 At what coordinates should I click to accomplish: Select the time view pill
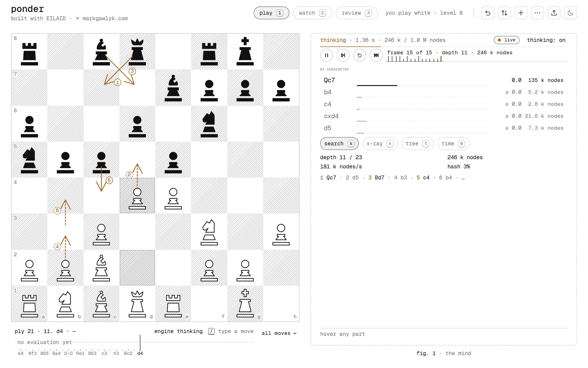[x=453, y=144]
